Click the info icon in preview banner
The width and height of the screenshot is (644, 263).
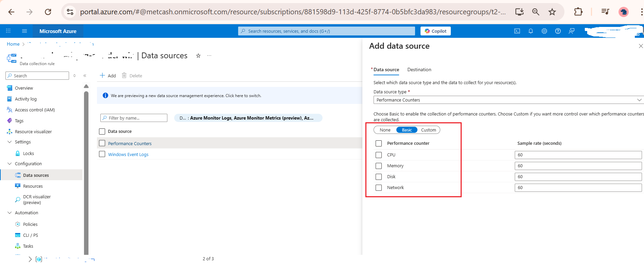pos(105,96)
